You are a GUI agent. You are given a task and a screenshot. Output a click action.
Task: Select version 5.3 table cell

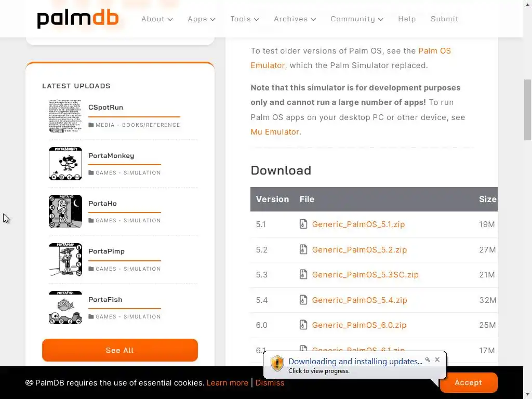coord(262,274)
